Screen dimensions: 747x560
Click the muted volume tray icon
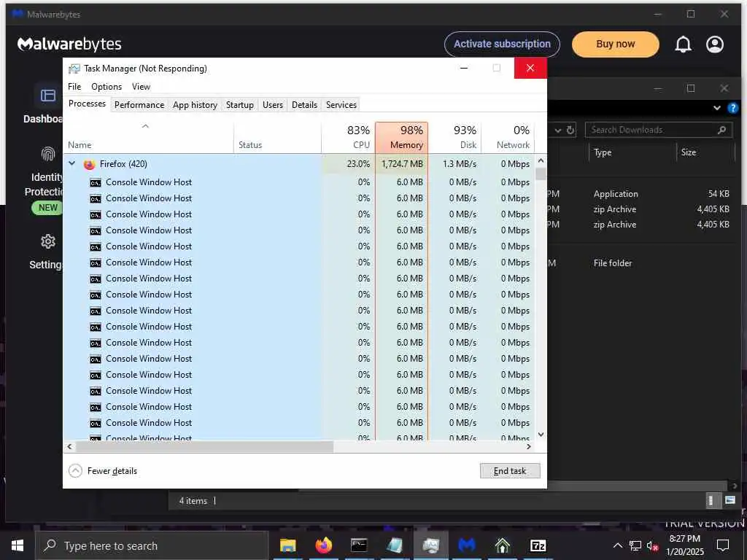pos(652,545)
